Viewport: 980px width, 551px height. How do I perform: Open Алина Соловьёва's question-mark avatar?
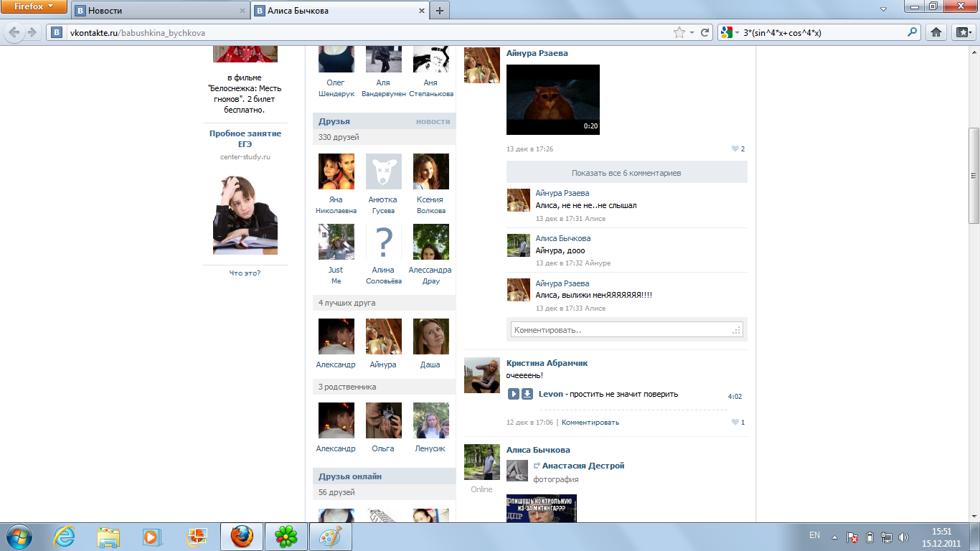[384, 242]
